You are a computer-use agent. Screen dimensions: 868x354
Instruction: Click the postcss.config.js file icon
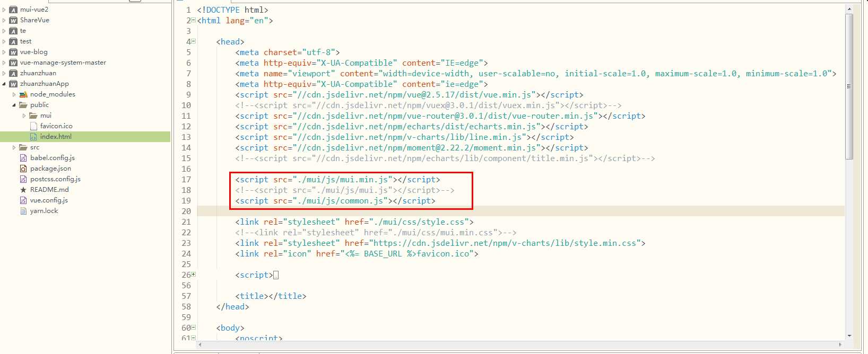click(x=23, y=179)
